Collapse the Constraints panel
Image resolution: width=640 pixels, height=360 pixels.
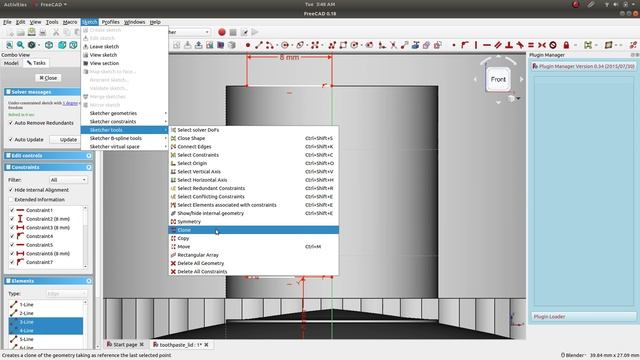(x=89, y=167)
